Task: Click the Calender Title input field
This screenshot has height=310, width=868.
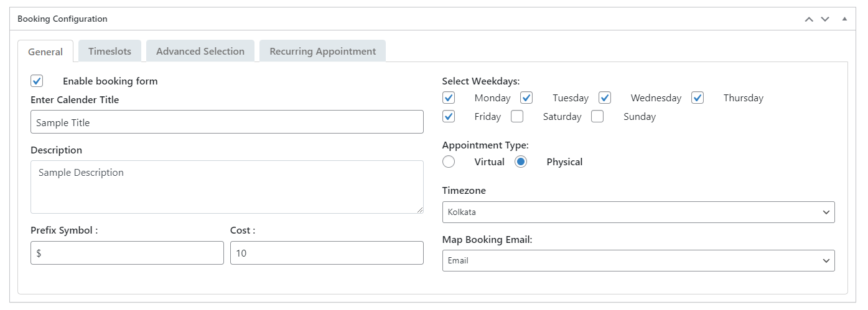Action: [x=226, y=122]
